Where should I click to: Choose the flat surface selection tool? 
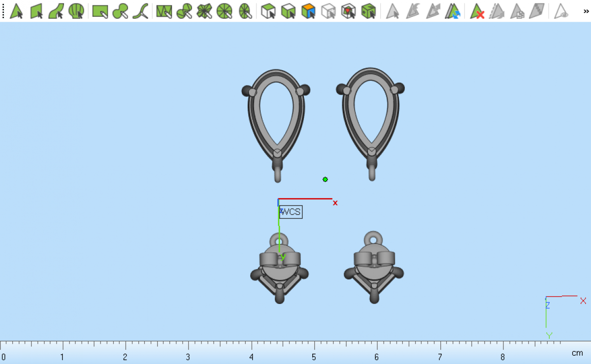[37, 11]
